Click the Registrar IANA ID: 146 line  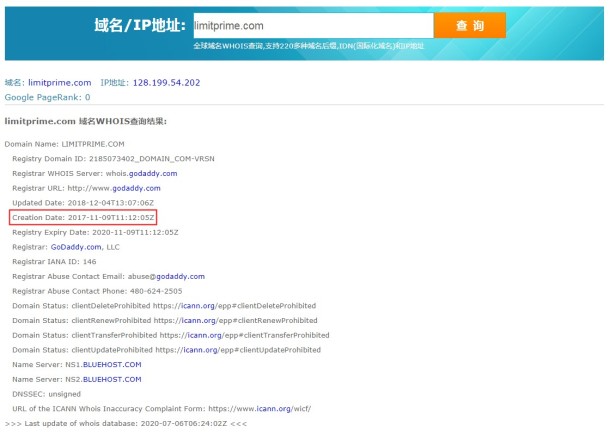(54, 262)
